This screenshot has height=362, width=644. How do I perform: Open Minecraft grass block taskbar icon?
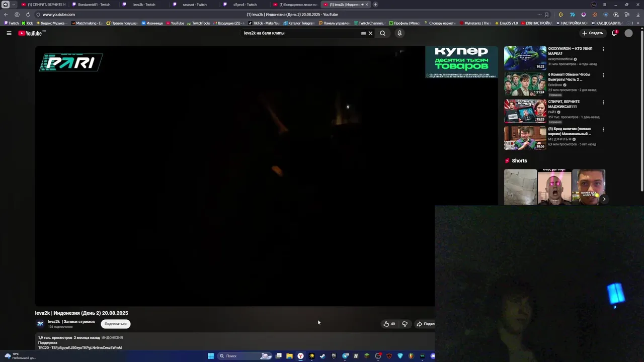pos(367,356)
